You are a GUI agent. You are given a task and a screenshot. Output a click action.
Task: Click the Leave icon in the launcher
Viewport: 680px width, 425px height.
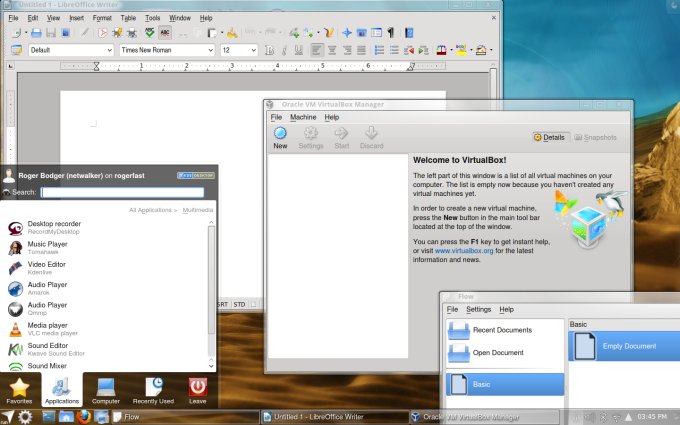[x=198, y=391]
